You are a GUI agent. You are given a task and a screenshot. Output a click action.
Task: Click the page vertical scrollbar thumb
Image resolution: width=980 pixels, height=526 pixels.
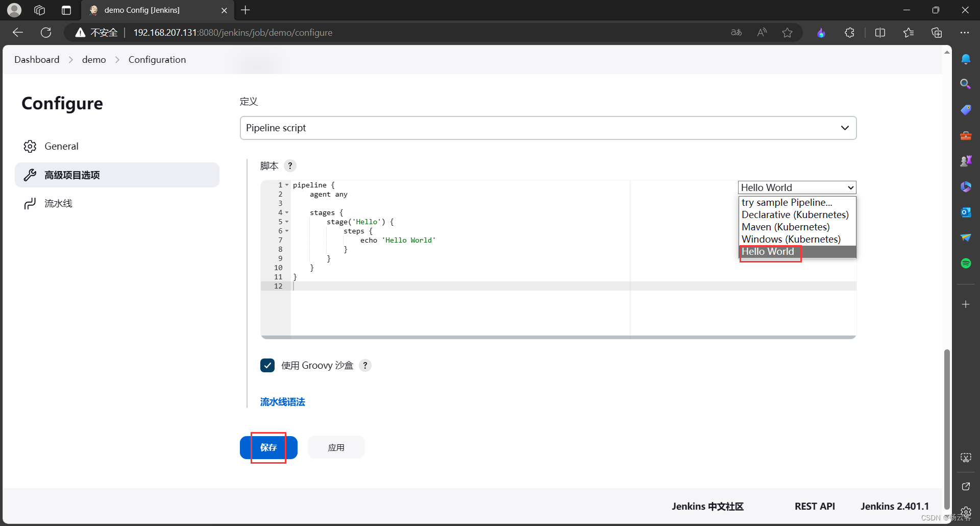click(947, 429)
